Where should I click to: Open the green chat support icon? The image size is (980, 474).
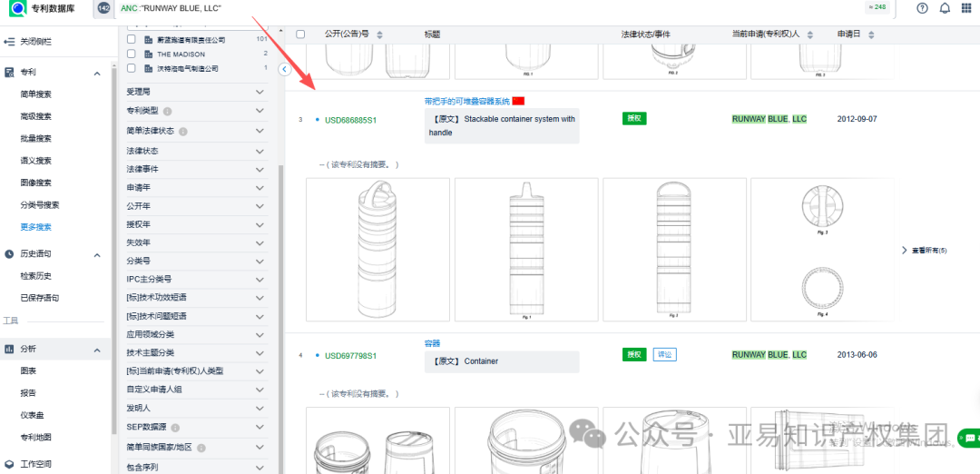point(968,437)
